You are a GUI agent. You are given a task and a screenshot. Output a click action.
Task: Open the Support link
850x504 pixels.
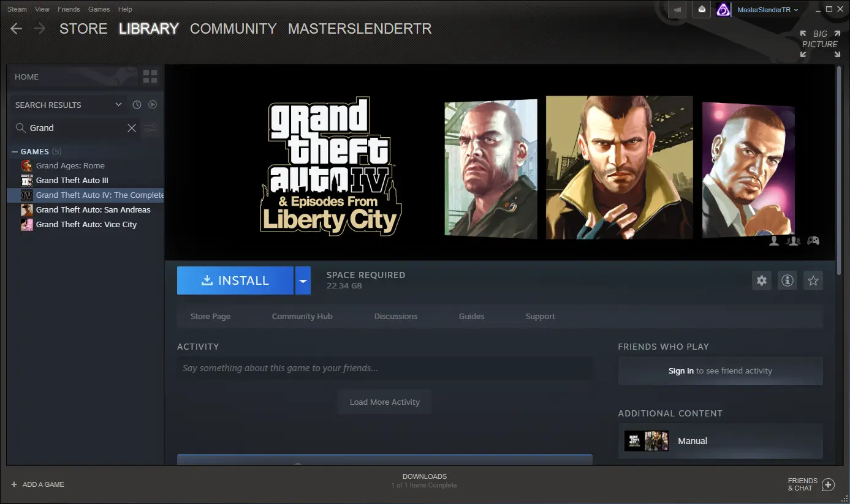540,316
